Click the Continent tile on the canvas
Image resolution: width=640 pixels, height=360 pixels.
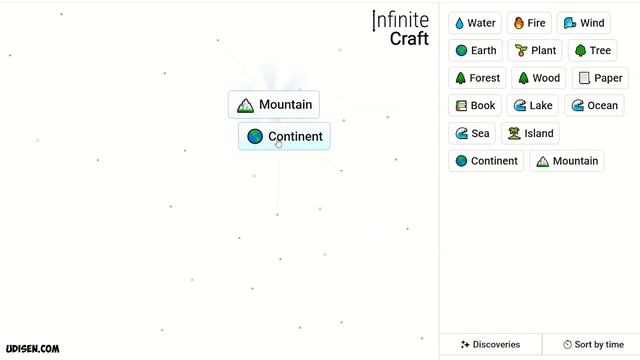(284, 136)
